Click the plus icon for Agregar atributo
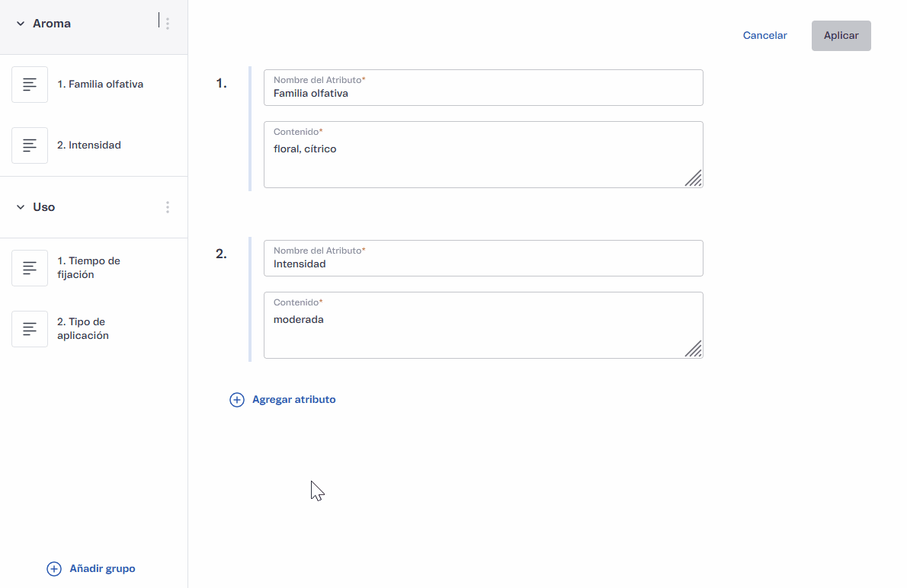Screen dimensions: 907x588 237,400
